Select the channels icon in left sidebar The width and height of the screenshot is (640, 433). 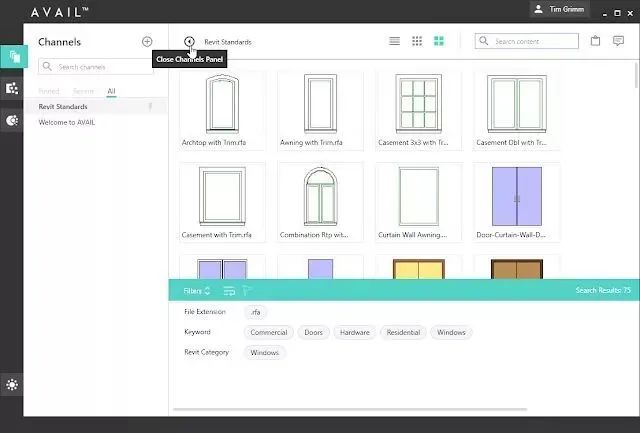click(x=14, y=56)
